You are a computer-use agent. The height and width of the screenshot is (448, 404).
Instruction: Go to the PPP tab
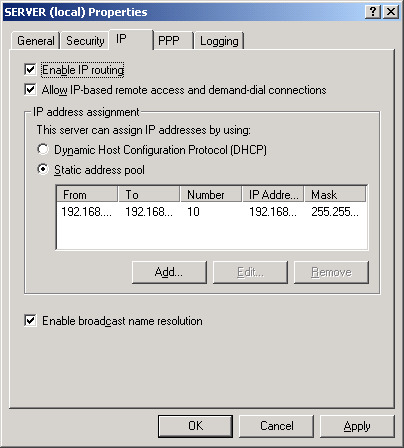pyautogui.click(x=173, y=41)
